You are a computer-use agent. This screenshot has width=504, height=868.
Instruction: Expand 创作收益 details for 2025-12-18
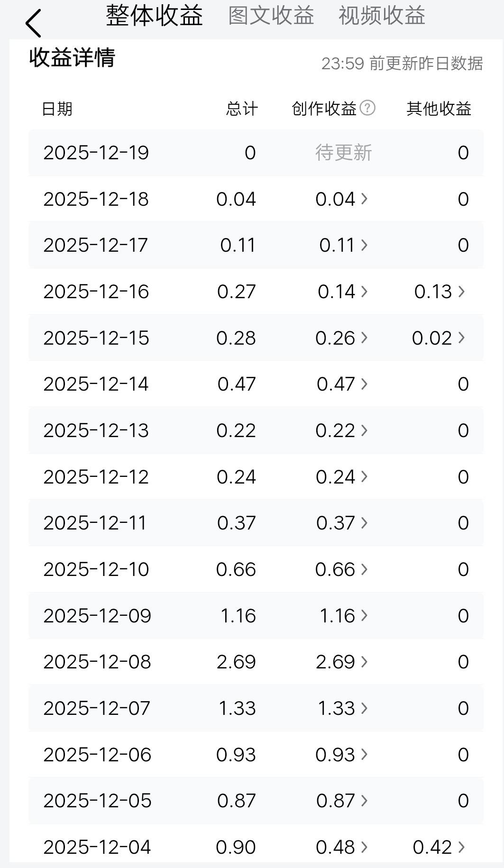364,199
